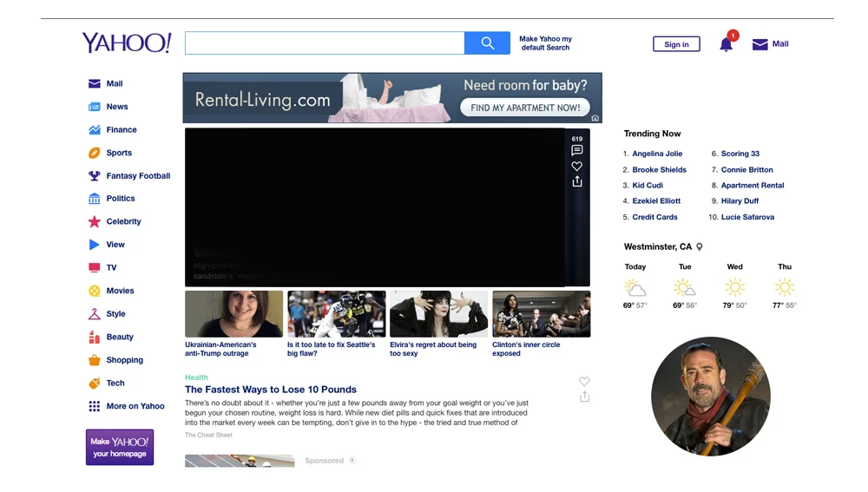Click the More on Yahoo grid icon
The image size is (868, 492).
95,406
